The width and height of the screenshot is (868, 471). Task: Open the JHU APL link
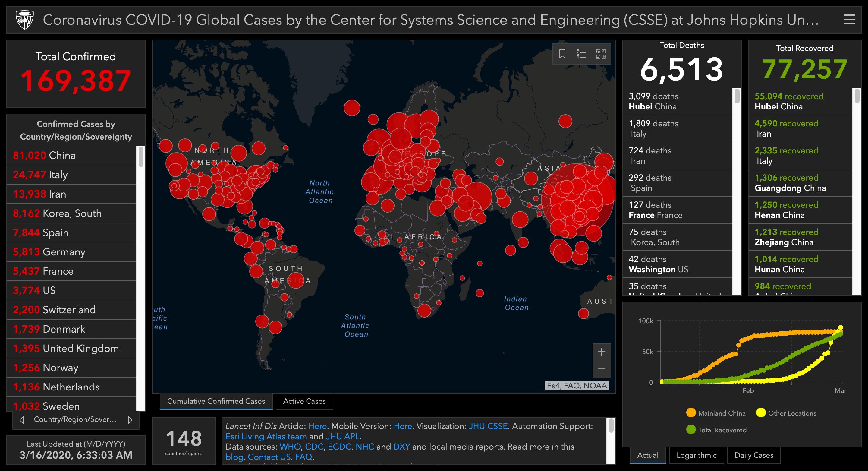coord(342,437)
